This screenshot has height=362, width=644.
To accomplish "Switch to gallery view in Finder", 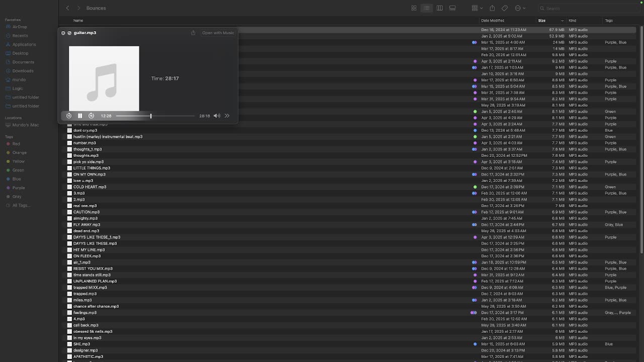I will click(x=452, y=8).
